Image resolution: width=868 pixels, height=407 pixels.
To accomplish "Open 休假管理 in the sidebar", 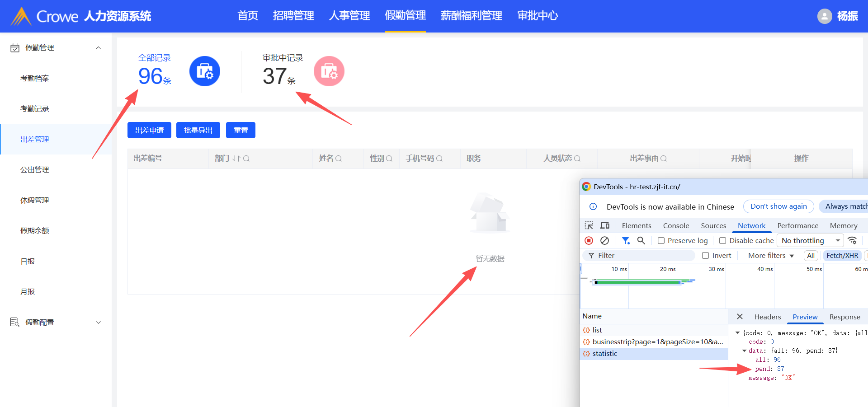I will coord(35,200).
